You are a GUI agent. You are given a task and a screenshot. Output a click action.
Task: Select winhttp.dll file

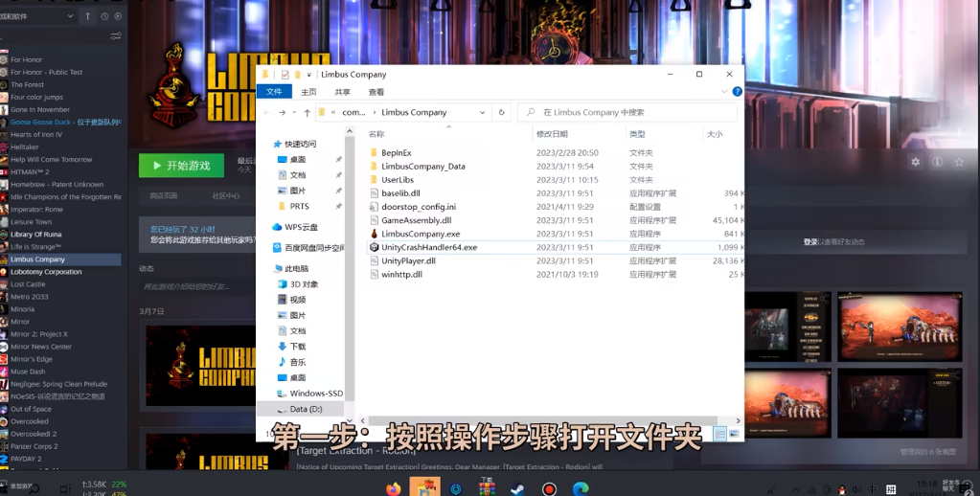point(402,274)
